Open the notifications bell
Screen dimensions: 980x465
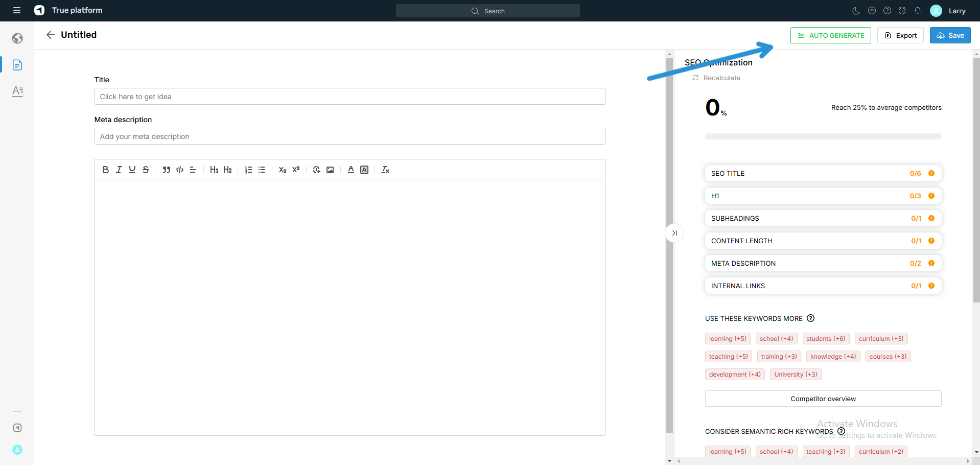pos(917,11)
